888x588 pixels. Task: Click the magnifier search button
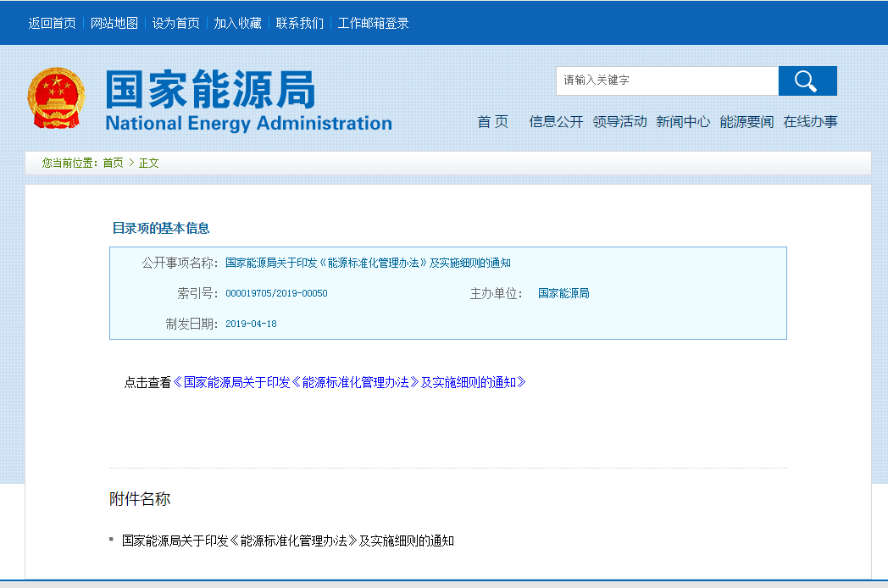pyautogui.click(x=808, y=80)
